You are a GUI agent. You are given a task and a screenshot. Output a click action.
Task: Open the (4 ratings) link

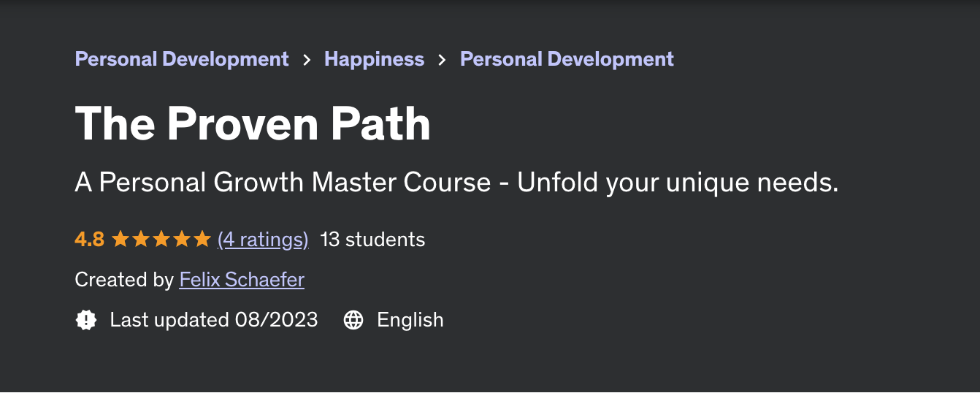click(x=263, y=240)
